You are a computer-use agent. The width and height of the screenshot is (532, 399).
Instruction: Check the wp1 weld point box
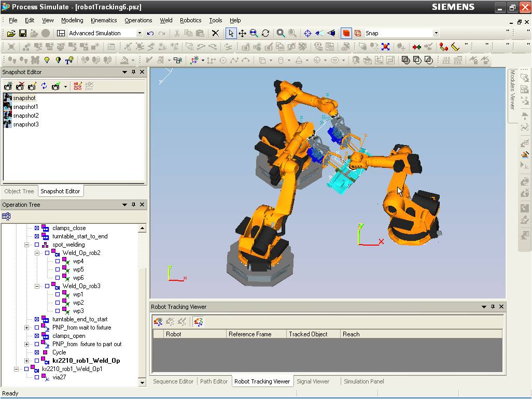point(58,295)
